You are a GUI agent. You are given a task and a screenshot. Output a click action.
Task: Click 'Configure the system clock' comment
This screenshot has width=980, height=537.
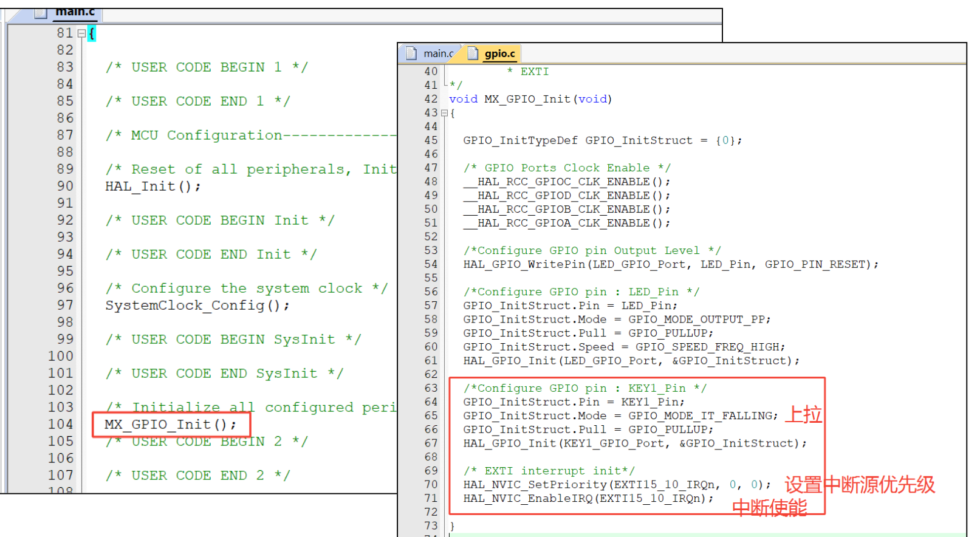point(247,288)
